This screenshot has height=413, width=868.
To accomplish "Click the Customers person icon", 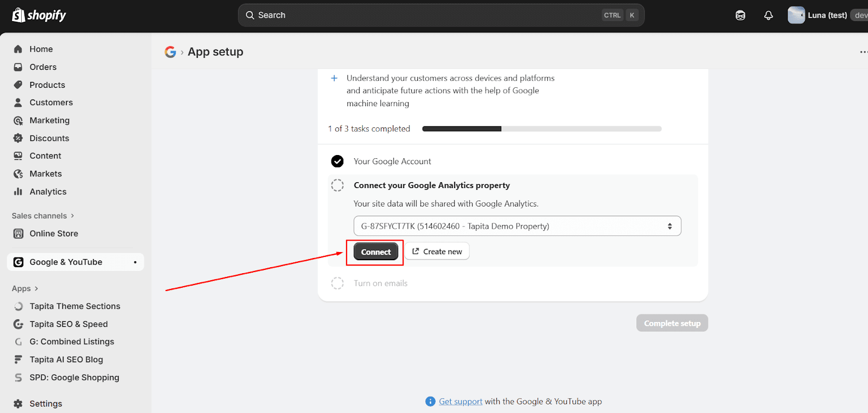I will pyautogui.click(x=18, y=102).
